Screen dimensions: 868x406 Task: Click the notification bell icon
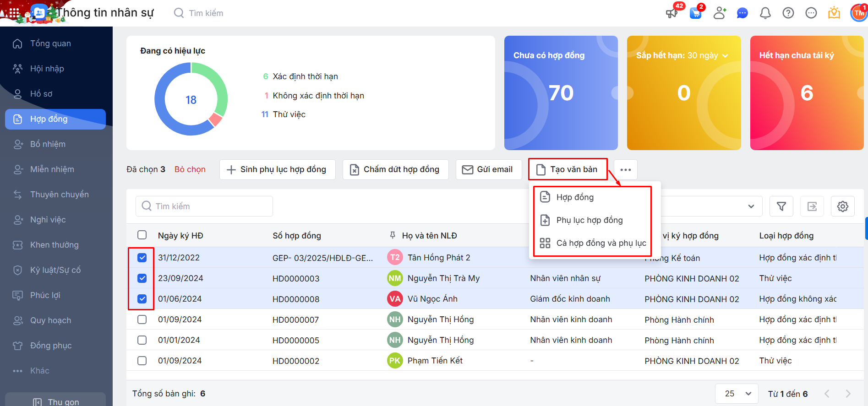click(765, 13)
